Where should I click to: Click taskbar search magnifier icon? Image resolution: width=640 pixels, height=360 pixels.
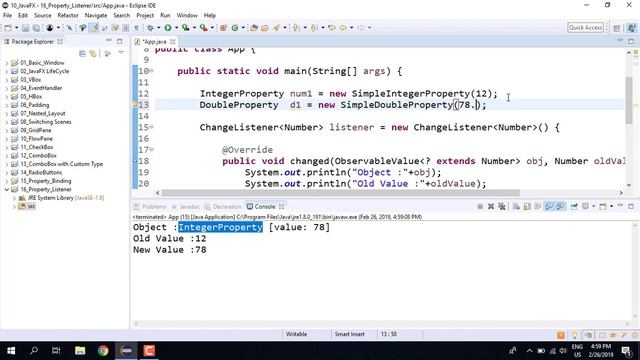pos(34,351)
